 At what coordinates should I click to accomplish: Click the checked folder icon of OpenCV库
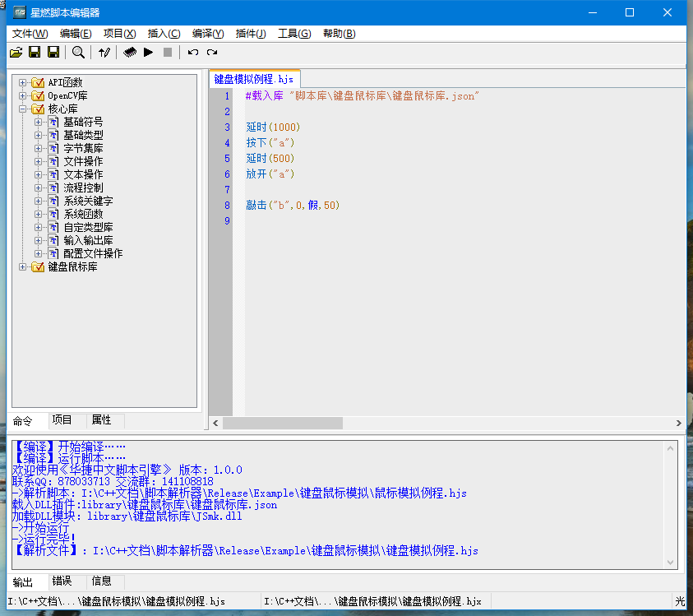[x=38, y=95]
